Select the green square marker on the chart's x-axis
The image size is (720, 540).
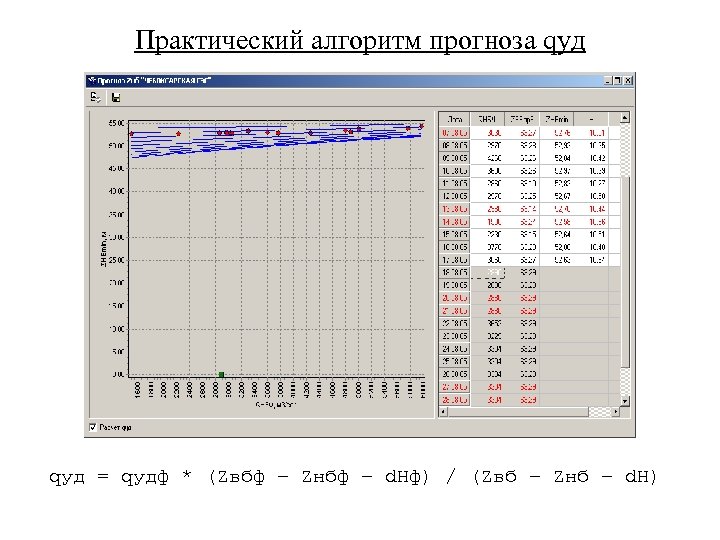pyautogui.click(x=221, y=375)
